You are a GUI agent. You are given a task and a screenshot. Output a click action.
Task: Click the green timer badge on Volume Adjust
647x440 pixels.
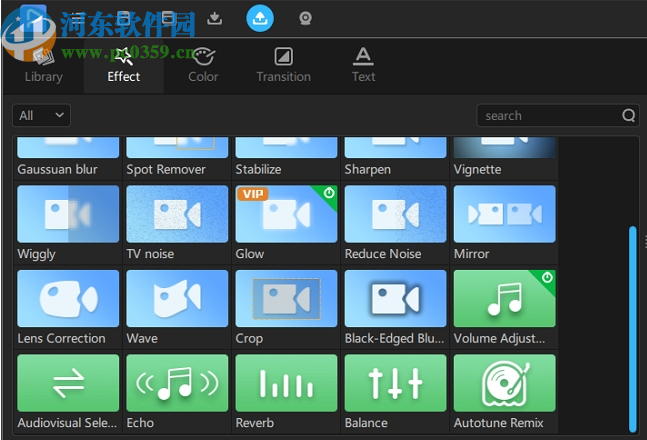(x=547, y=277)
